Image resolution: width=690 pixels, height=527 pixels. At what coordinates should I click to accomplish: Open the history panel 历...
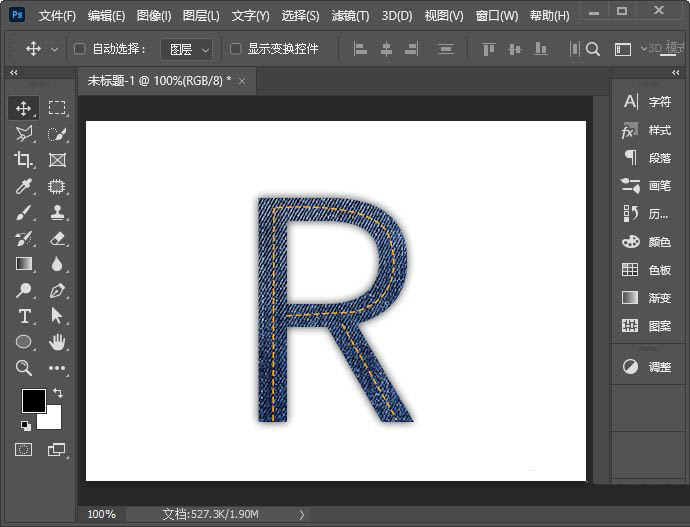click(x=646, y=213)
